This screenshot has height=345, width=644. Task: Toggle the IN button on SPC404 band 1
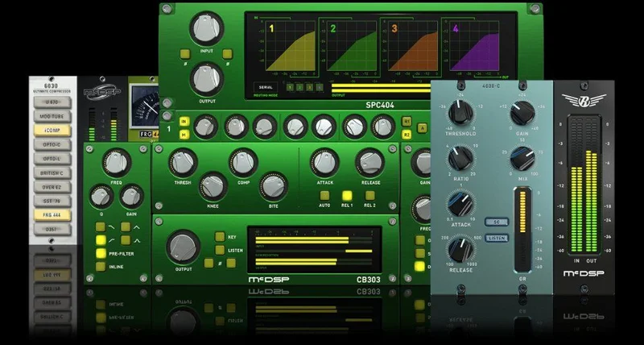(x=184, y=122)
